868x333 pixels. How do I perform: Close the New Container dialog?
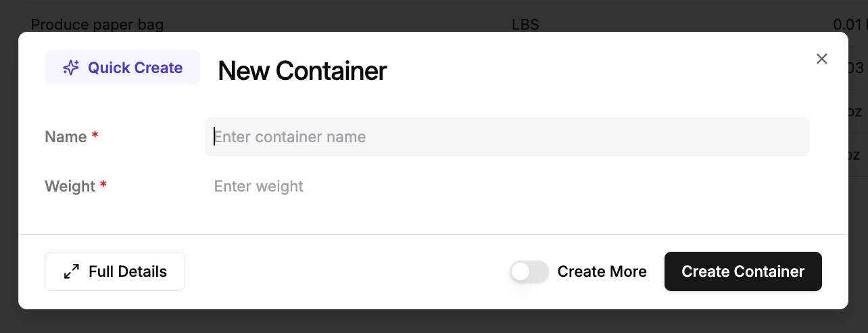click(x=821, y=59)
